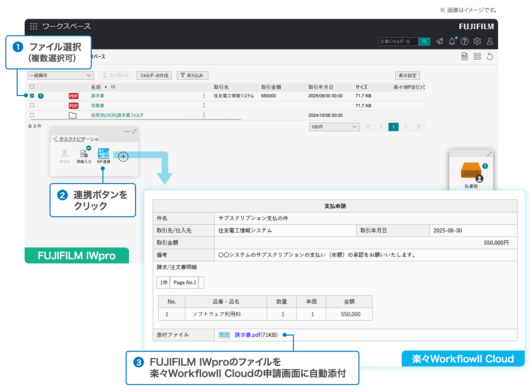Click the 取引年月日 column header
This screenshot has width=532, height=392.
[x=321, y=87]
